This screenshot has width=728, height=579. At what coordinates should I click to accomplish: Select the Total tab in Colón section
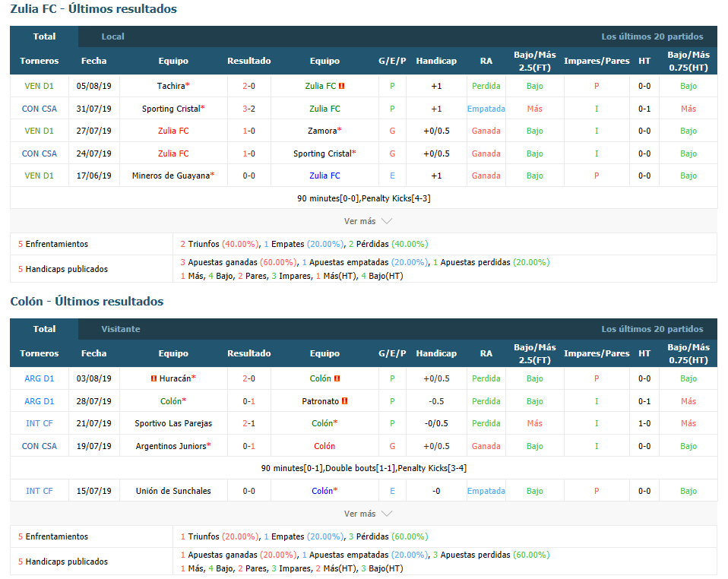pyautogui.click(x=44, y=329)
